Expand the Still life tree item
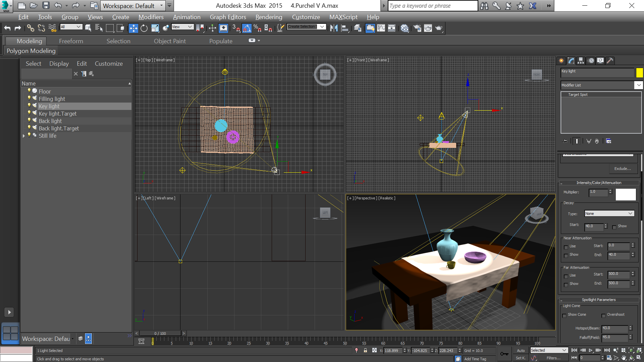The image size is (644, 362). pyautogui.click(x=24, y=136)
